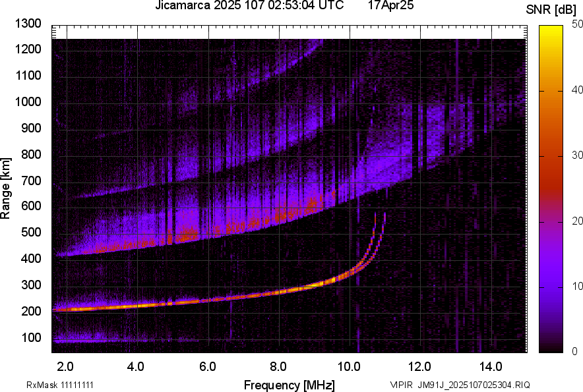The image size is (583, 392).
Task: Click the range tick label '300'
Action: [31, 285]
